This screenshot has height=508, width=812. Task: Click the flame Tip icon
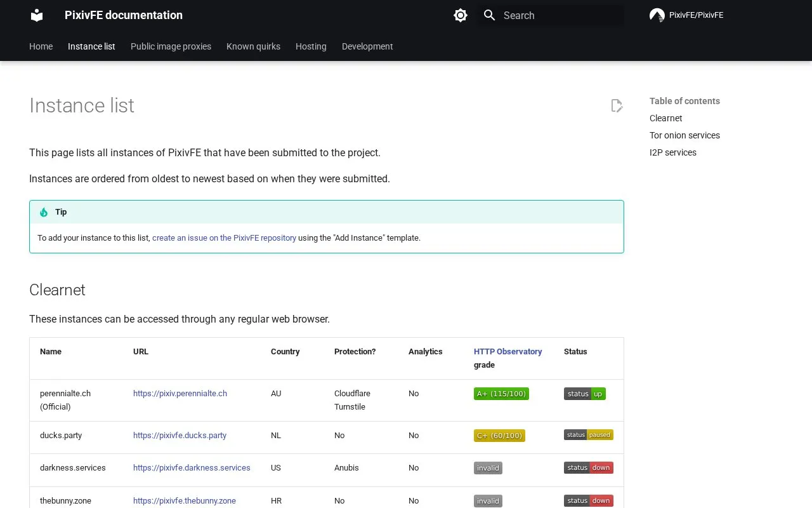click(x=44, y=212)
